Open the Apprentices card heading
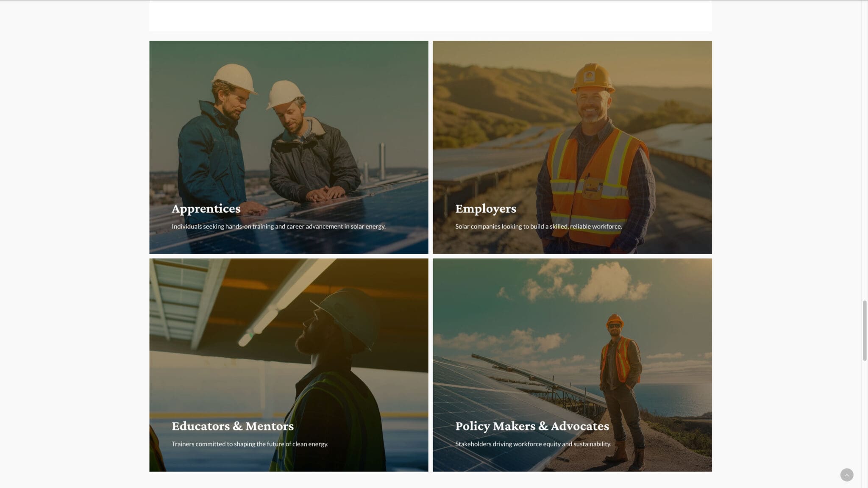868x488 pixels. point(206,208)
